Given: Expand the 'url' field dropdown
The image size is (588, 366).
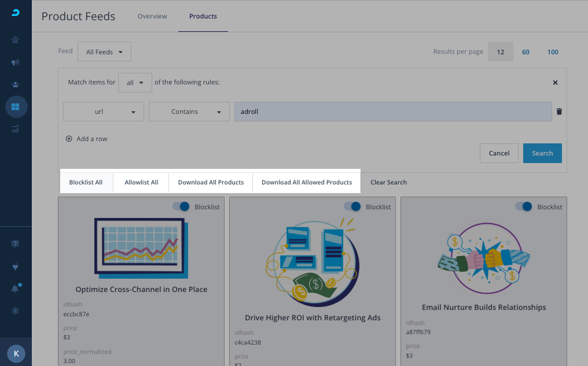Looking at the screenshot, I should [x=104, y=112].
